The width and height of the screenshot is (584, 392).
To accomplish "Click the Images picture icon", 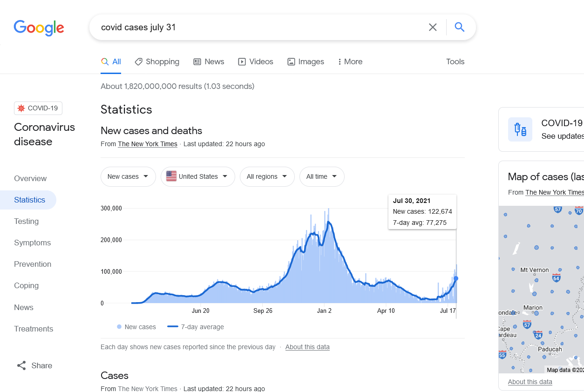I will [291, 61].
